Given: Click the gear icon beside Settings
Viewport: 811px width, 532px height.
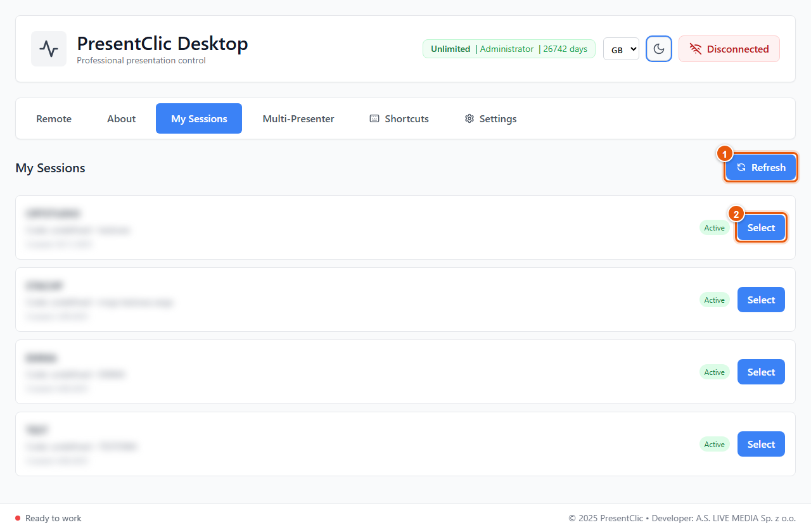Looking at the screenshot, I should (469, 118).
